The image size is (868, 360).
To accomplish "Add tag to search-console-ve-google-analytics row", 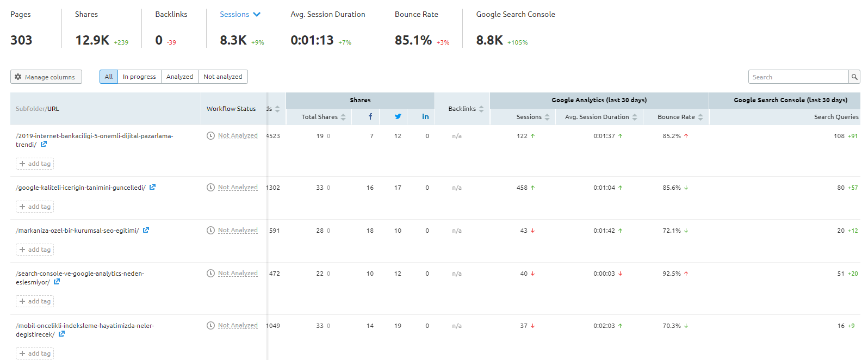I will (35, 301).
